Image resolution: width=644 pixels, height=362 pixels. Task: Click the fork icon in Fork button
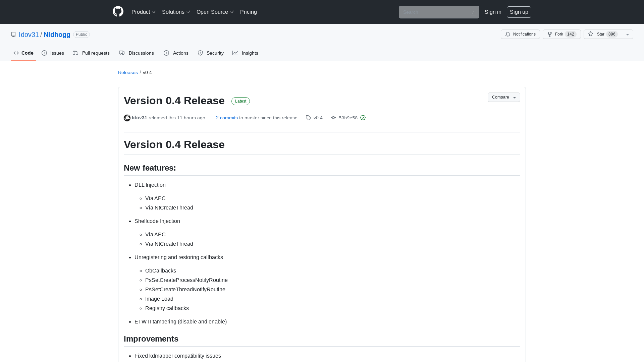tap(550, 34)
